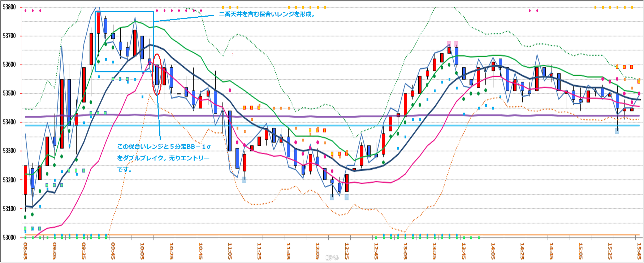This screenshot has height=263, width=644.
Task: Click the small hollow pink circle marker
Action: pyautogui.click(x=233, y=55)
